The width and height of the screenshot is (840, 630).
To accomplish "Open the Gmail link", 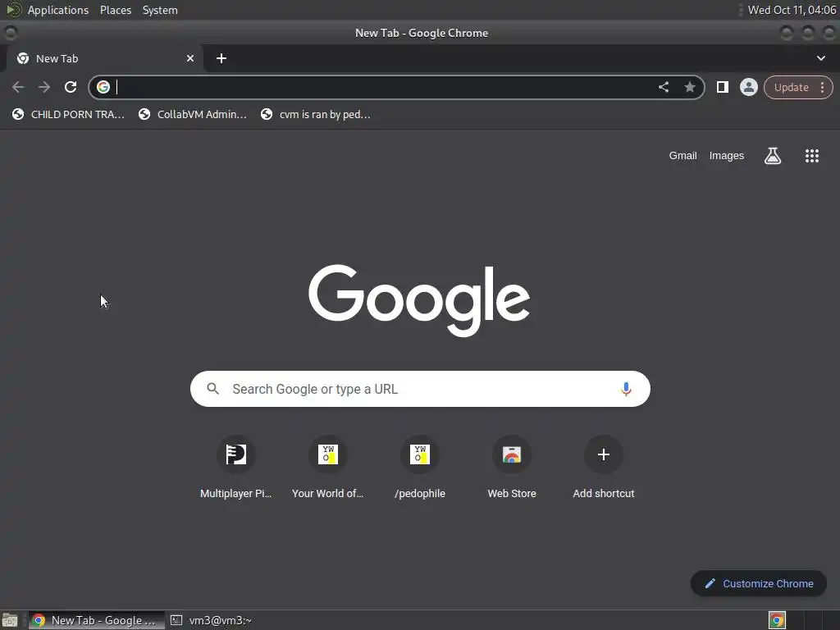I will click(682, 156).
